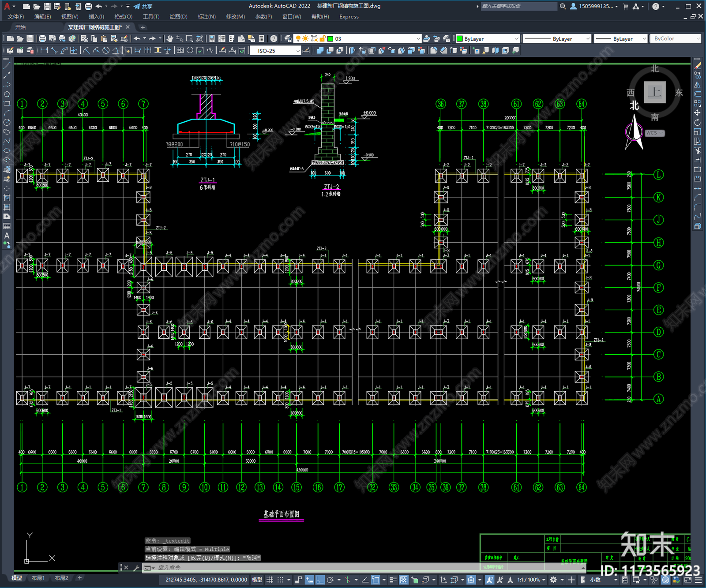Click the command line customize wrench
Screen dimensions: 706x588
136,568
